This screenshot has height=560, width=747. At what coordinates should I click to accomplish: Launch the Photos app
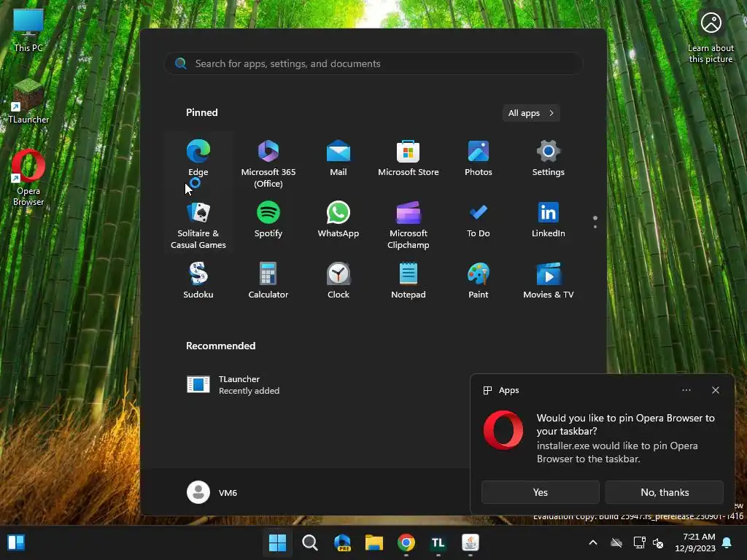click(479, 159)
